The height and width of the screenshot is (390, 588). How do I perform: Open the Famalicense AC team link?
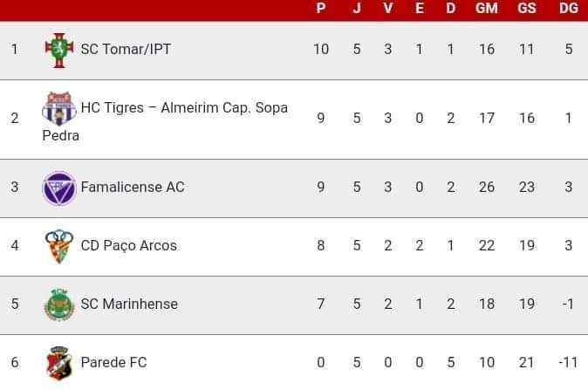tap(133, 187)
